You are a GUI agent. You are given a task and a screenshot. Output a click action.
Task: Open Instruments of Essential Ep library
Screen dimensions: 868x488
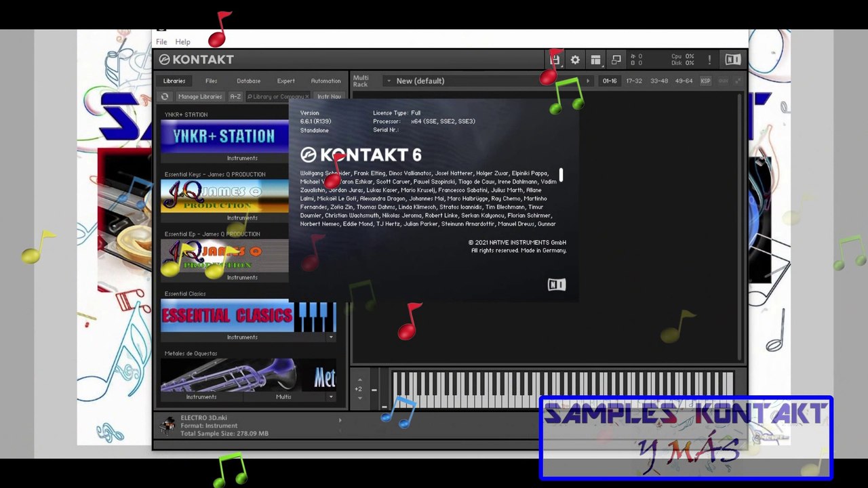point(242,277)
